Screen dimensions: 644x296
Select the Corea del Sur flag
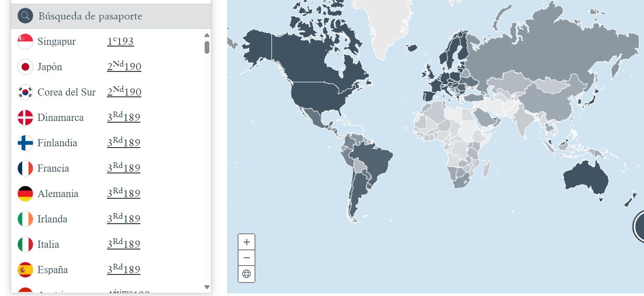[x=25, y=92]
